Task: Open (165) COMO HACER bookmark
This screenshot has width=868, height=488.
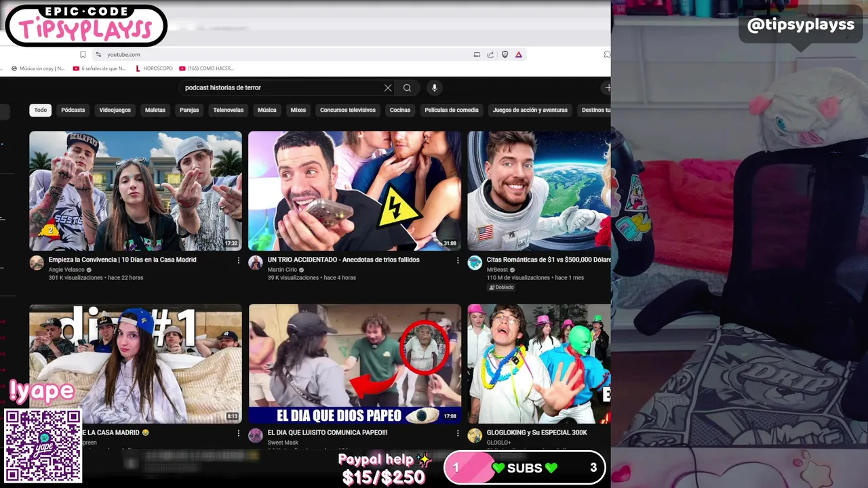Action: coord(207,68)
